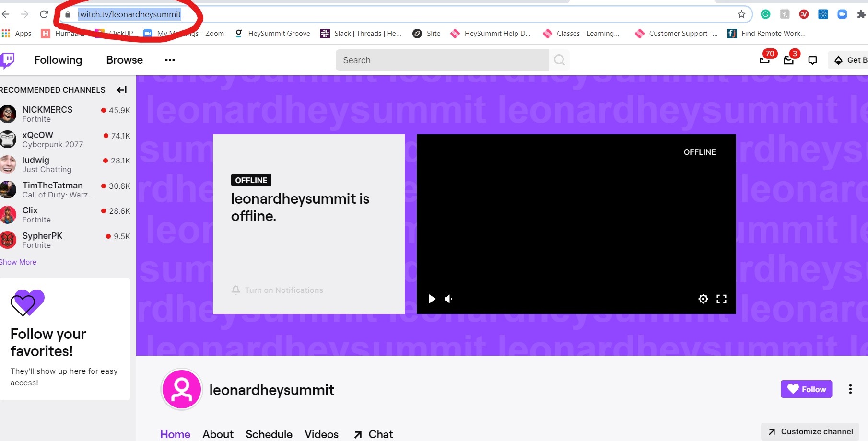Open the three-dots more menu beside Browse
The image size is (868, 441).
click(x=170, y=60)
